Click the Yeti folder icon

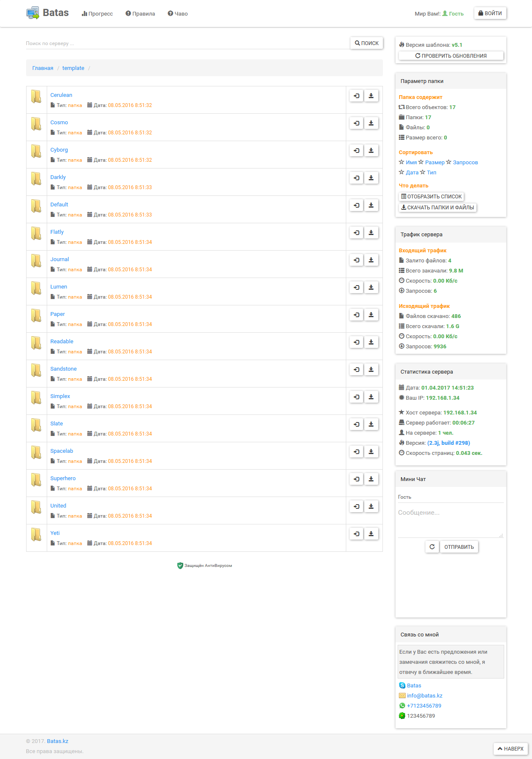pyautogui.click(x=36, y=535)
